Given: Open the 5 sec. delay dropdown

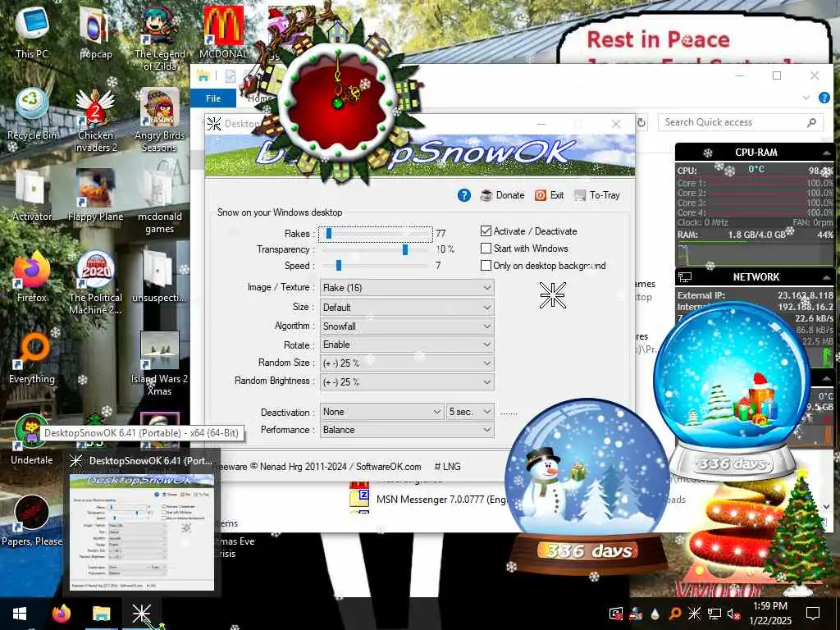Looking at the screenshot, I should pyautogui.click(x=470, y=412).
